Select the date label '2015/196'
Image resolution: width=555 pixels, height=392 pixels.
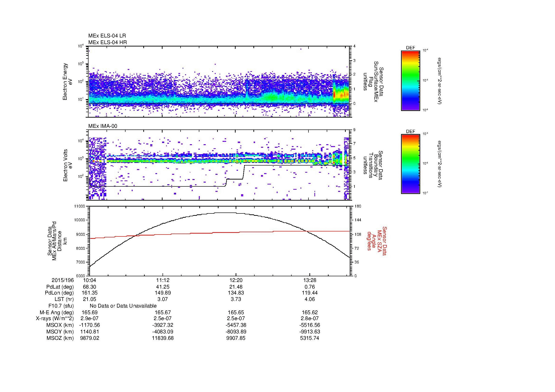tap(63, 280)
